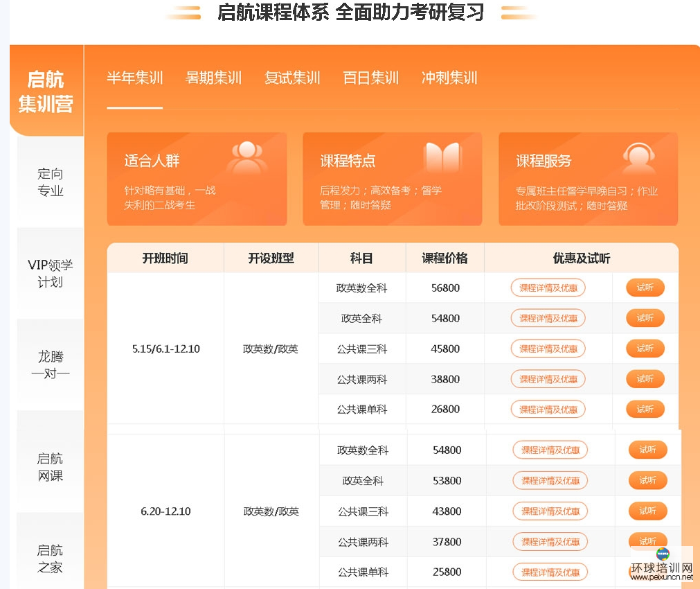Open 课程详情及优惠 for the 26800 course
This screenshot has height=589, width=700.
pyautogui.click(x=548, y=409)
